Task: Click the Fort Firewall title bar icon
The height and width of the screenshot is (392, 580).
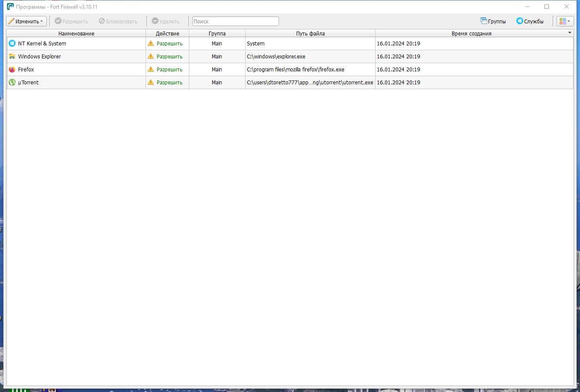Action: coord(10,6)
